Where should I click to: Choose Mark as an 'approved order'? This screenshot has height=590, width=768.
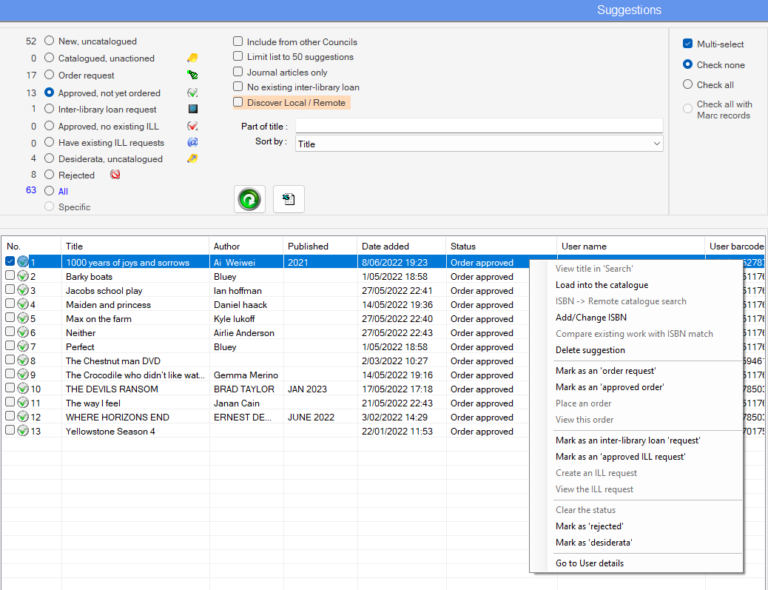(610, 387)
